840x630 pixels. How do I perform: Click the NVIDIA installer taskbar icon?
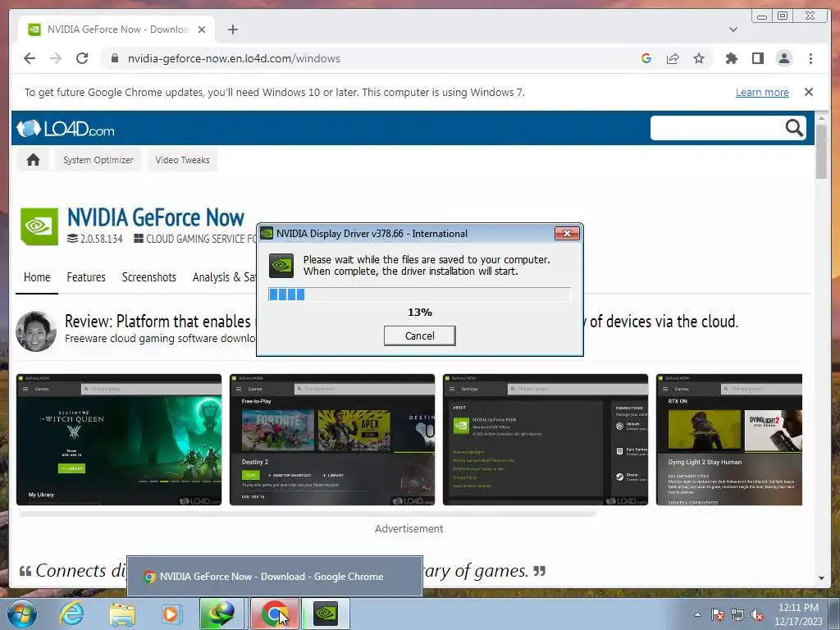(x=326, y=614)
